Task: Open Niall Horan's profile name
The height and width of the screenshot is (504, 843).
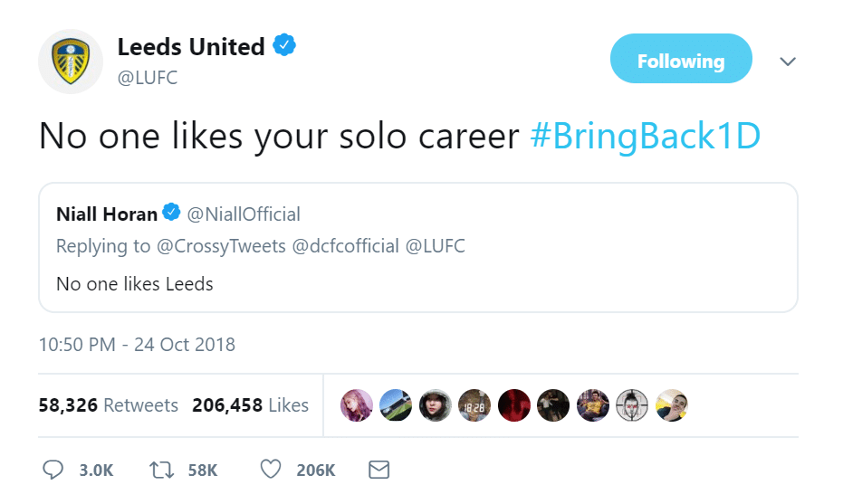Action: click(x=106, y=214)
